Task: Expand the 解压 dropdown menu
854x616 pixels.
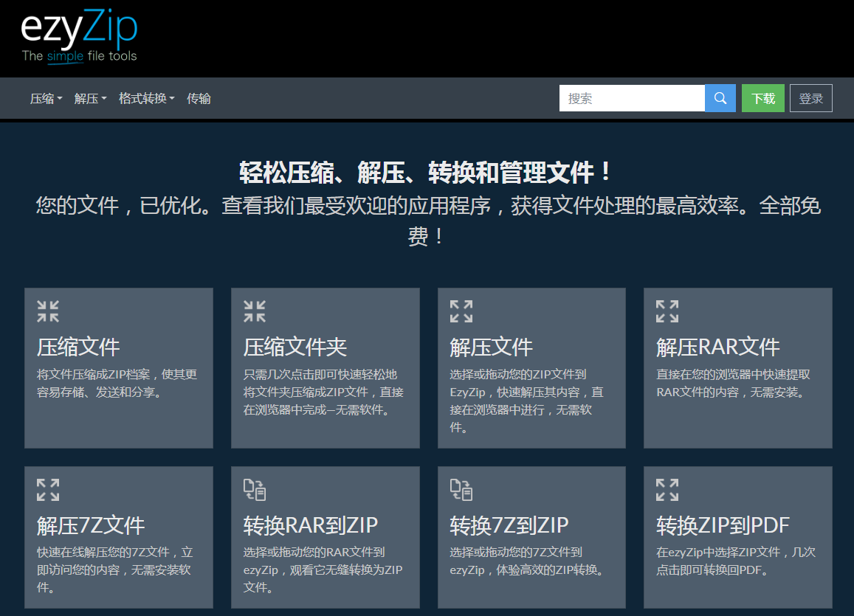Action: (90, 99)
